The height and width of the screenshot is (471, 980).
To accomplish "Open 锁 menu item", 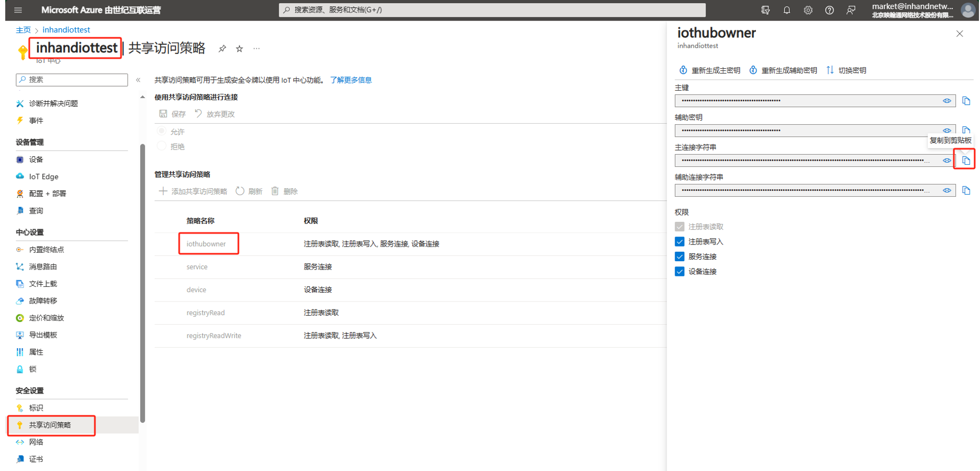I will 26,369.
